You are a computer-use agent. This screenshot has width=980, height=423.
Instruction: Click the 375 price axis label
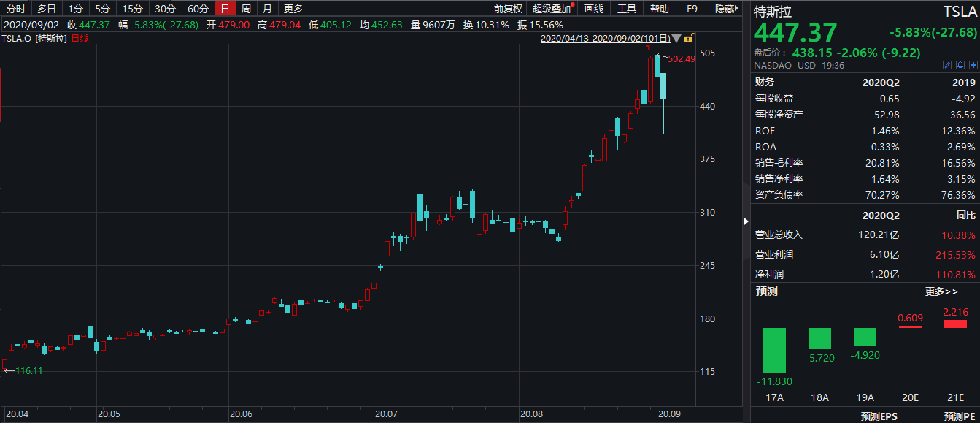point(707,159)
